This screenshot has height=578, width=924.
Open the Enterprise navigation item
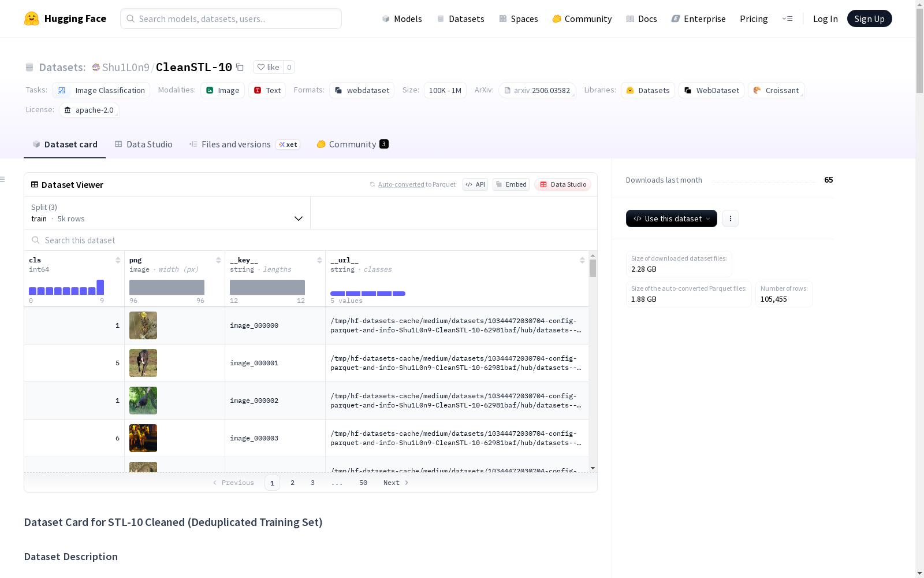(699, 18)
